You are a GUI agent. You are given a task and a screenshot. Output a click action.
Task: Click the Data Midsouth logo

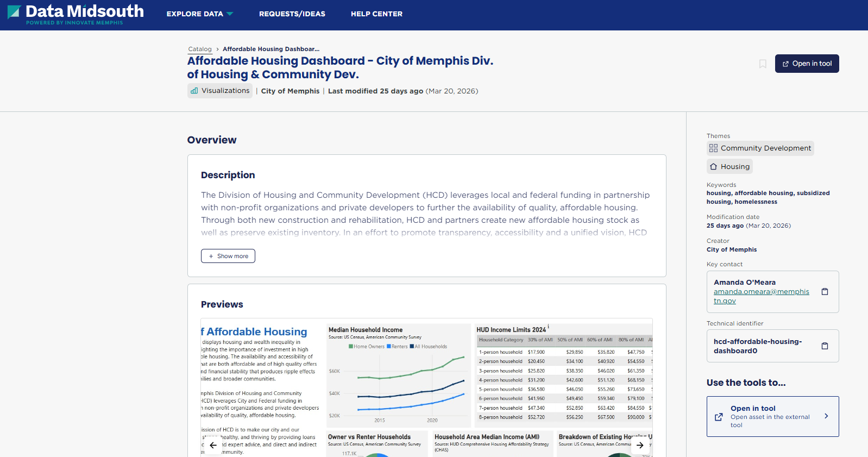point(76,14)
